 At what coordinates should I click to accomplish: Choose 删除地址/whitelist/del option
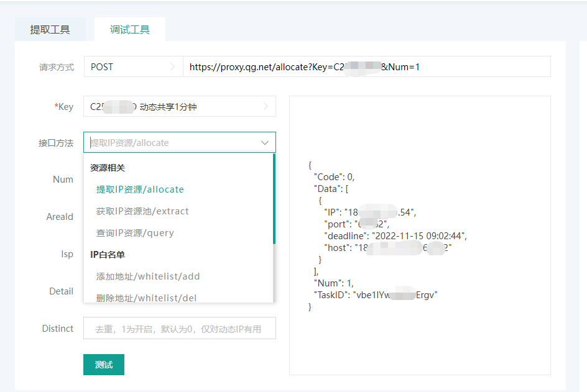pyautogui.click(x=146, y=298)
